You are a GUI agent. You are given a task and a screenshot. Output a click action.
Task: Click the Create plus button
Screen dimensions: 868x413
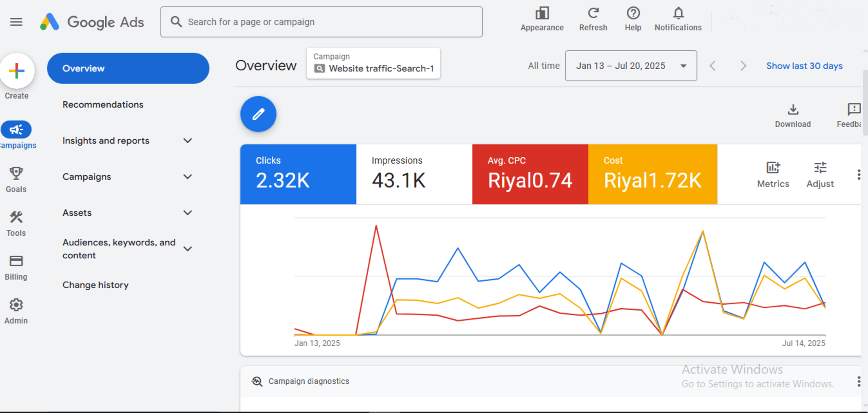17,71
